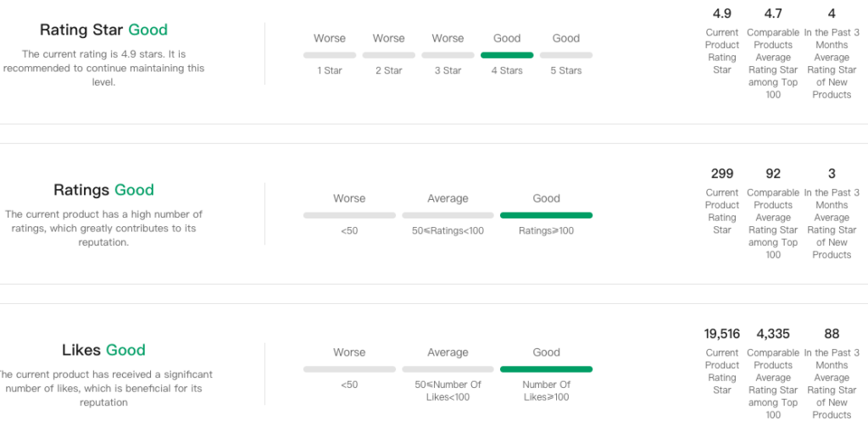868x426 pixels.
Task: Click the 4.9 current product rating value
Action: pos(722,14)
